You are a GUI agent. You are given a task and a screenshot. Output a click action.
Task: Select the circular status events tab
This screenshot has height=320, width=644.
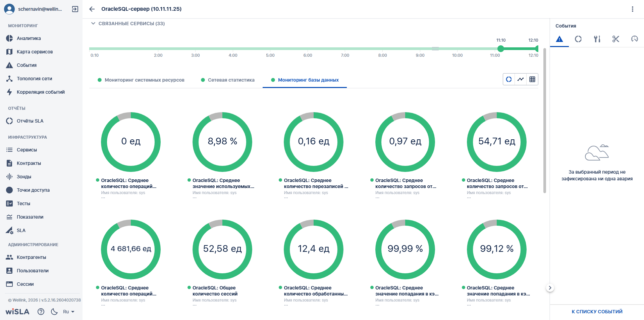[578, 39]
